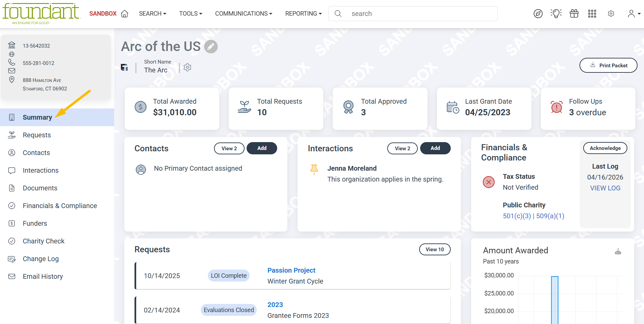Click the LOI Complete status badge
The image size is (644, 324).
coord(229,276)
